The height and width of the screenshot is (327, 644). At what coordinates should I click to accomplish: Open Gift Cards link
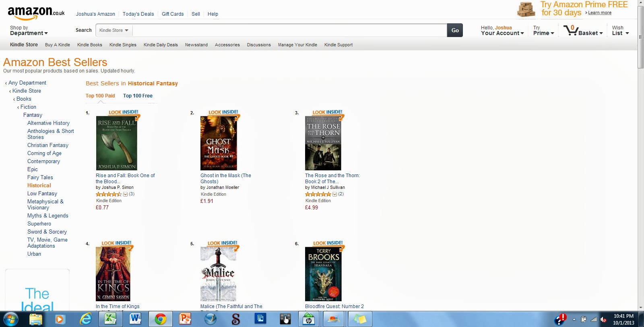coord(173,14)
